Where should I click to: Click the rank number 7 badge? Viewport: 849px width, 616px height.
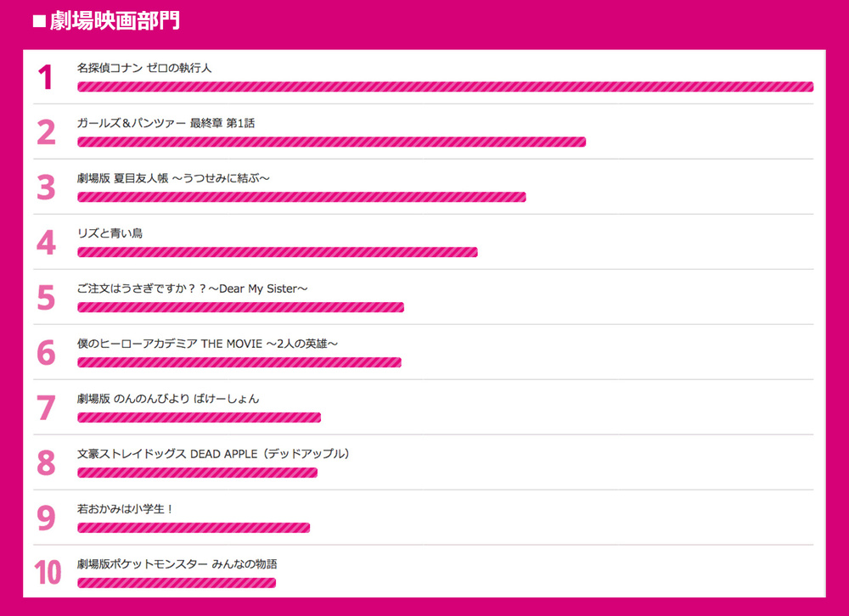point(46,408)
